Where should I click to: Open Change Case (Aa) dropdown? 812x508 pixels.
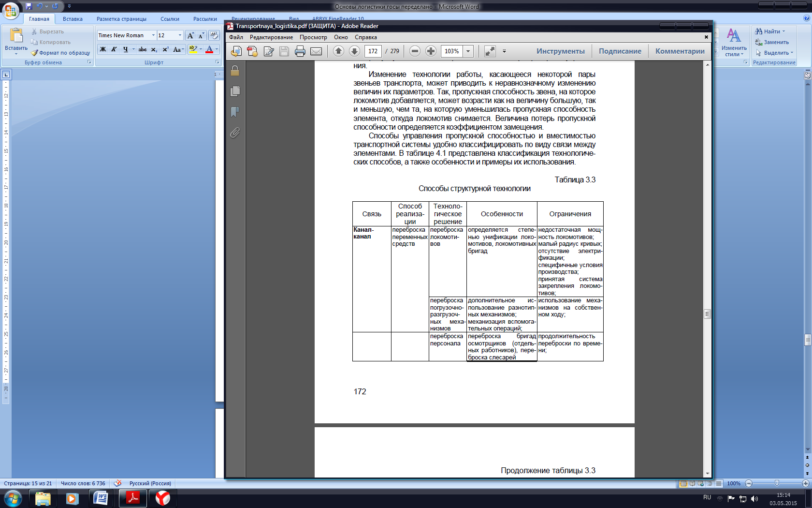(x=178, y=49)
